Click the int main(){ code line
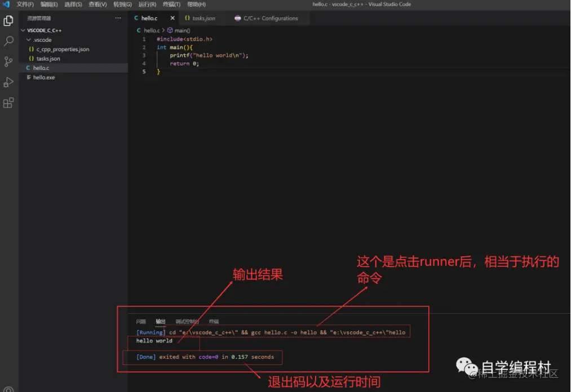This screenshot has height=392, width=571. 174,47
